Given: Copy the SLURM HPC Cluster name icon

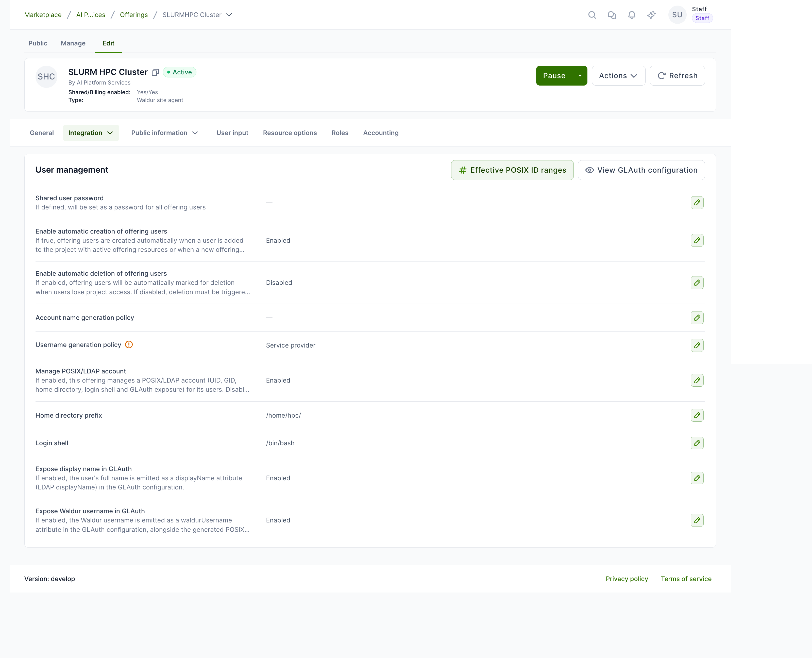Looking at the screenshot, I should coord(155,72).
